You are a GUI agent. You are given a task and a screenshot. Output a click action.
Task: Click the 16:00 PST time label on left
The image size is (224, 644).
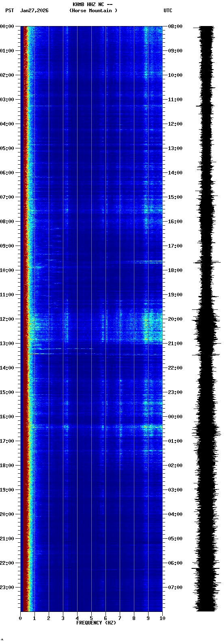pyautogui.click(x=7, y=417)
